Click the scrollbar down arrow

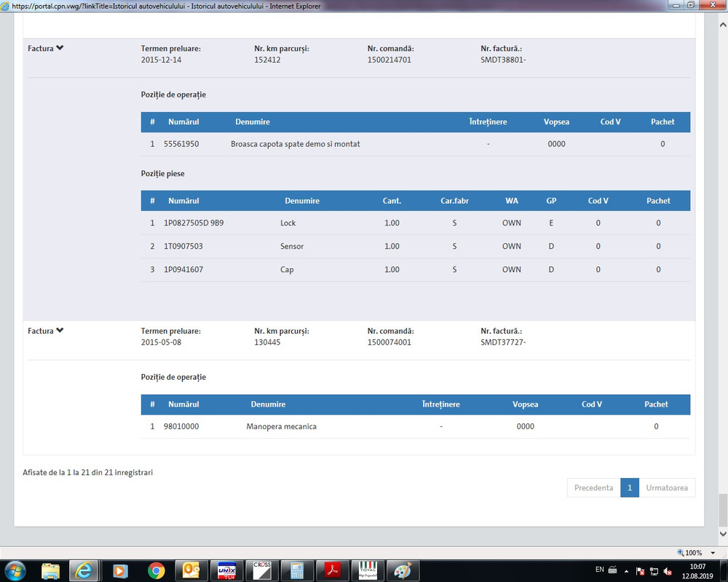(723, 534)
